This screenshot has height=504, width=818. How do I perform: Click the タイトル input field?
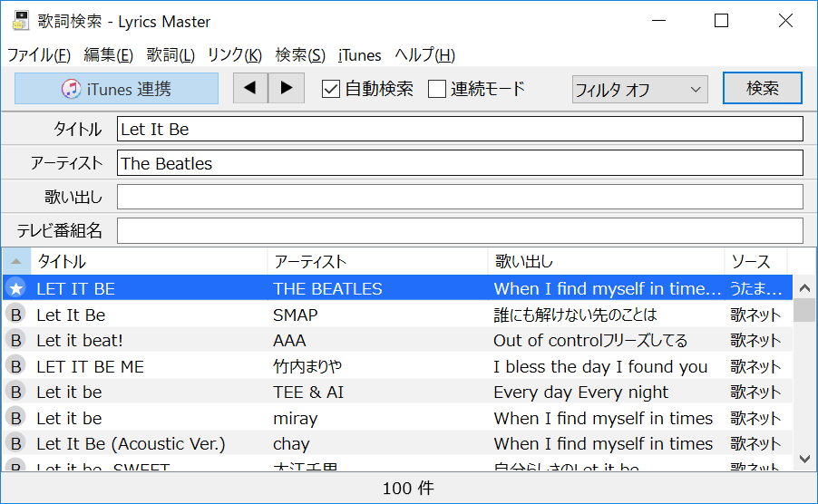click(x=460, y=129)
